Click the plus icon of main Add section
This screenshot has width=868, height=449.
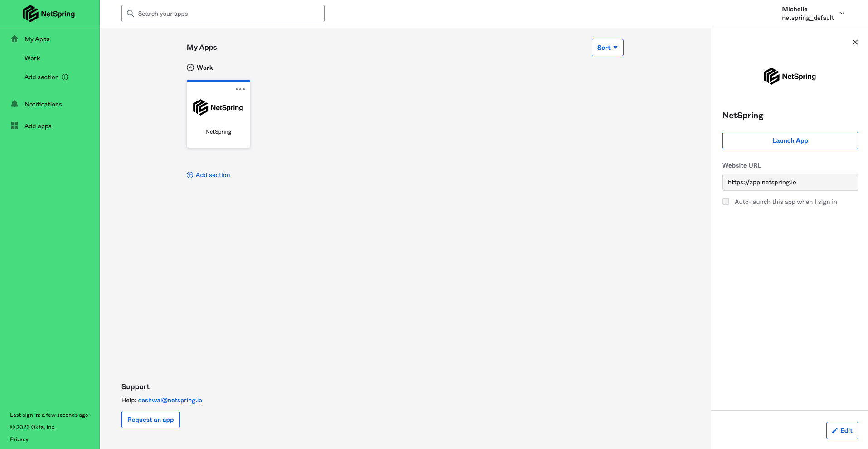tap(190, 175)
